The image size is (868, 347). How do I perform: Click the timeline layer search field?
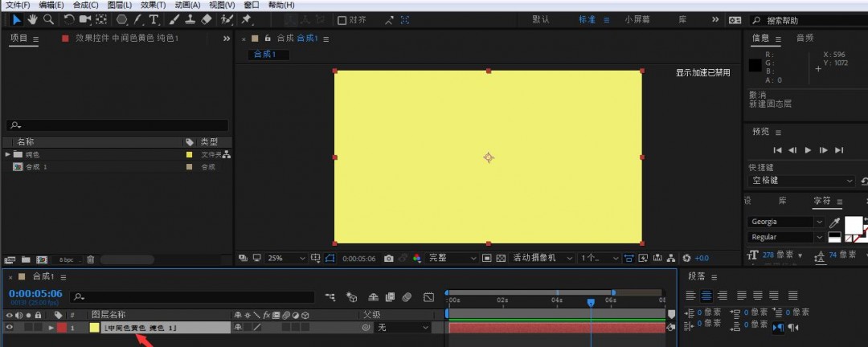click(x=193, y=297)
